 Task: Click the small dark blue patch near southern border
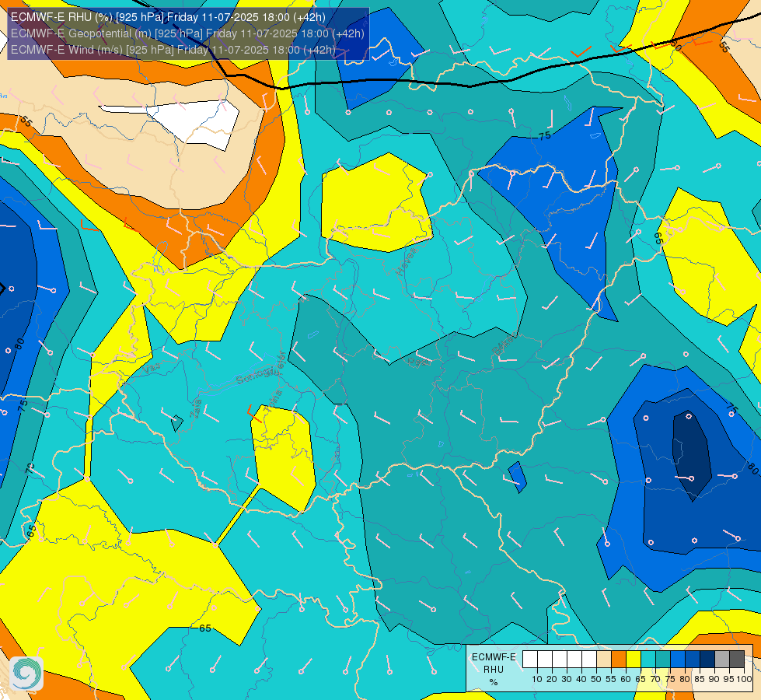(518, 477)
